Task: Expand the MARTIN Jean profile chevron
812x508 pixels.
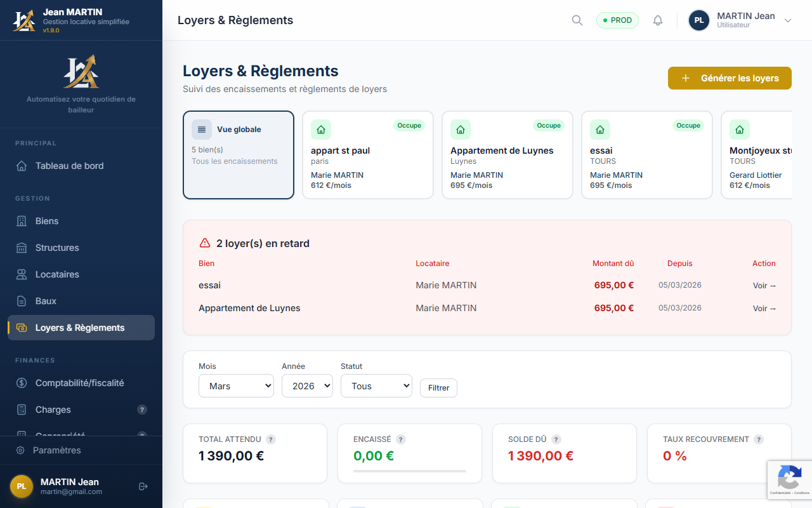Action: click(788, 20)
